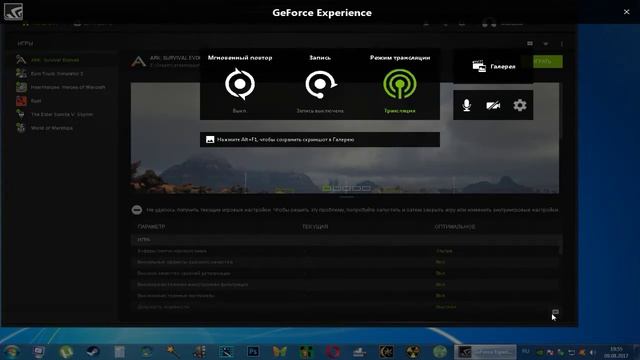Viewport: 640px width, 360px height.
Task: Open Photoshop from the taskbar
Action: coord(253,351)
